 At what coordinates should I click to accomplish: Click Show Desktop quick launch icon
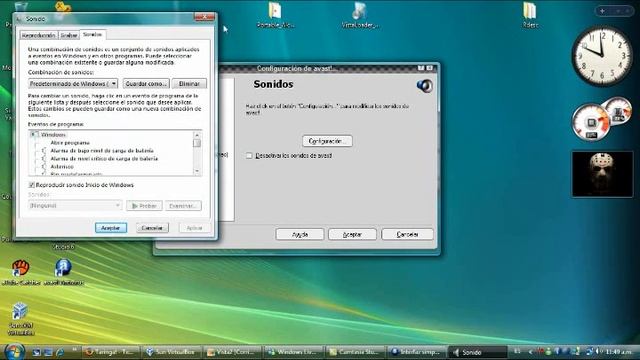tap(37, 352)
